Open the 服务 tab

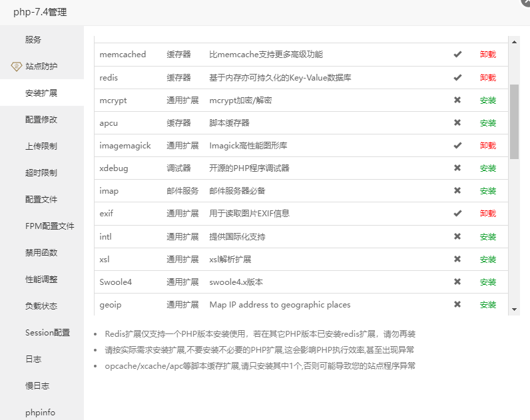tap(42, 39)
